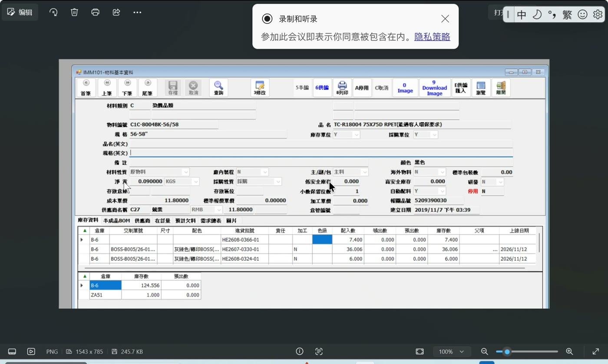Dismiss the 录制和听录 notification with its X
The image size is (608, 364).
pyautogui.click(x=445, y=19)
